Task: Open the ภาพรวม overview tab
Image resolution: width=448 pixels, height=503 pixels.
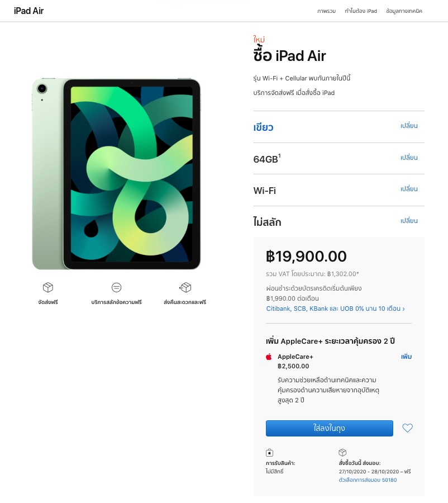Action: (326, 11)
